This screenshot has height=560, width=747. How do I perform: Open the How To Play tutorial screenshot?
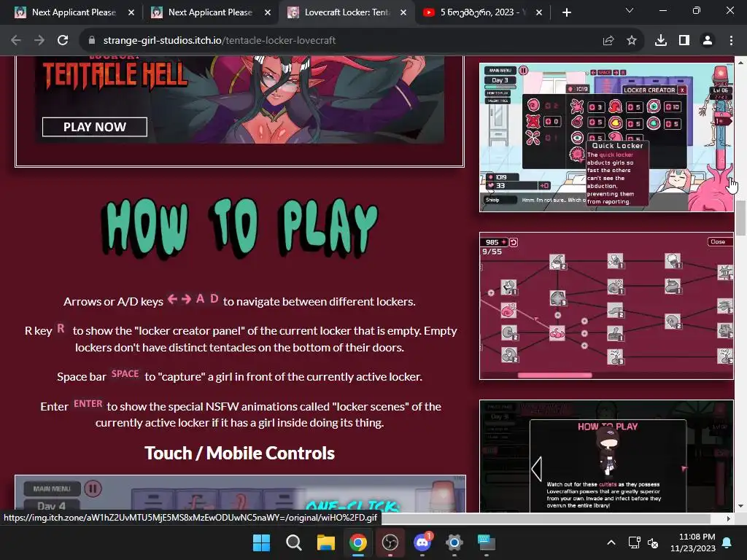point(606,456)
